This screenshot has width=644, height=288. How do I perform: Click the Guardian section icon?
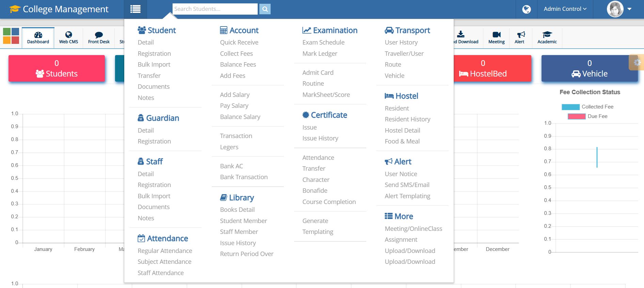coord(141,118)
